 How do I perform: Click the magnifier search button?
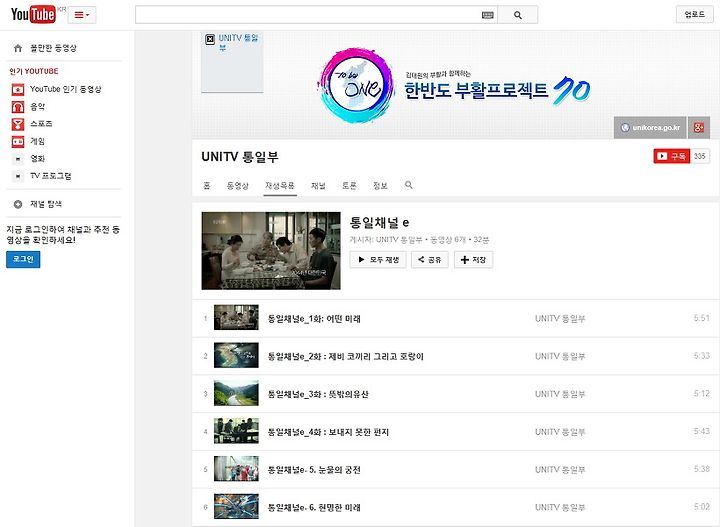[x=518, y=15]
